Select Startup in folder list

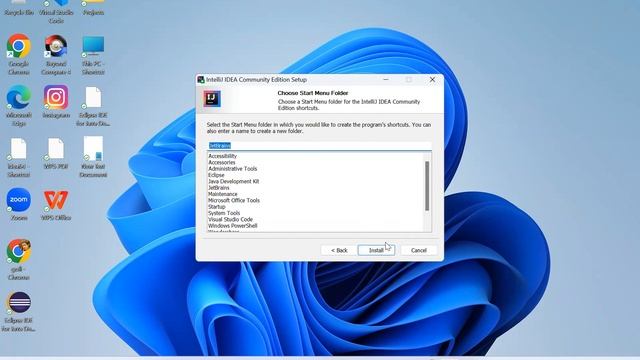point(217,207)
